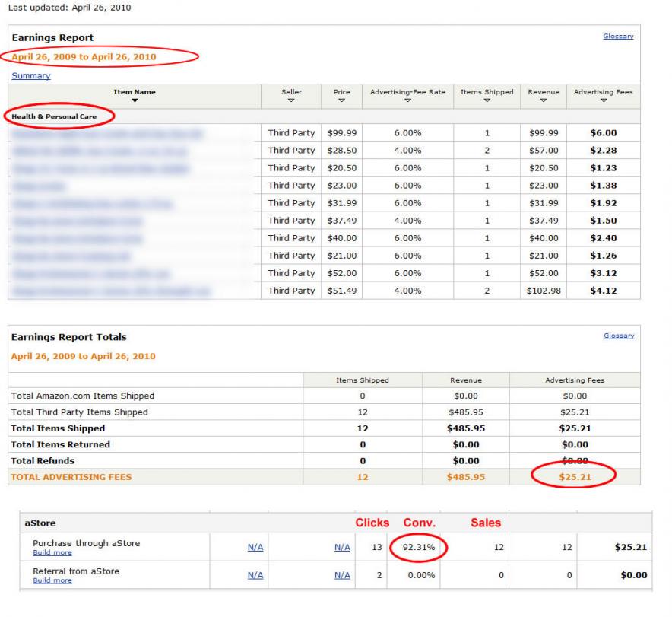Open the Summary link
This screenshot has height=617, width=672.
coord(31,76)
